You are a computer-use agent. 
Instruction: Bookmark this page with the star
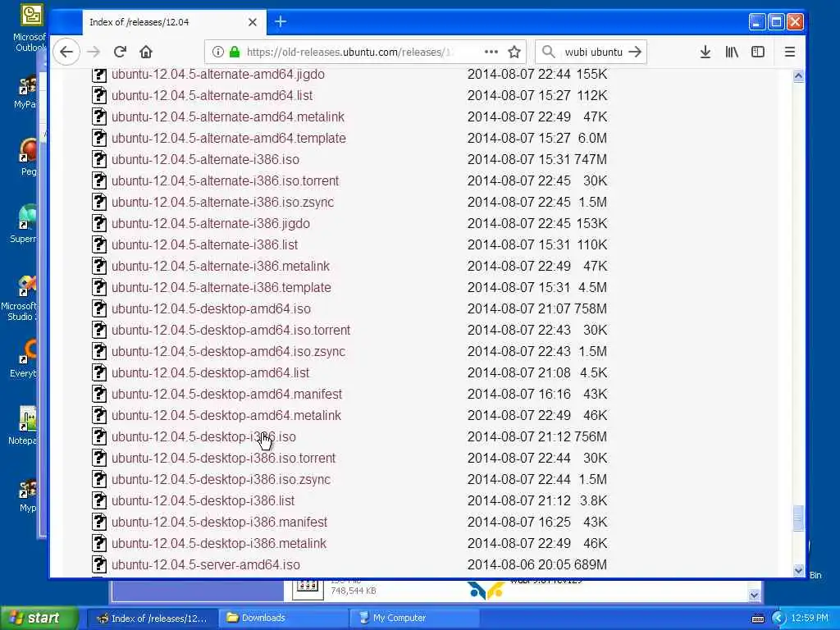(x=514, y=52)
